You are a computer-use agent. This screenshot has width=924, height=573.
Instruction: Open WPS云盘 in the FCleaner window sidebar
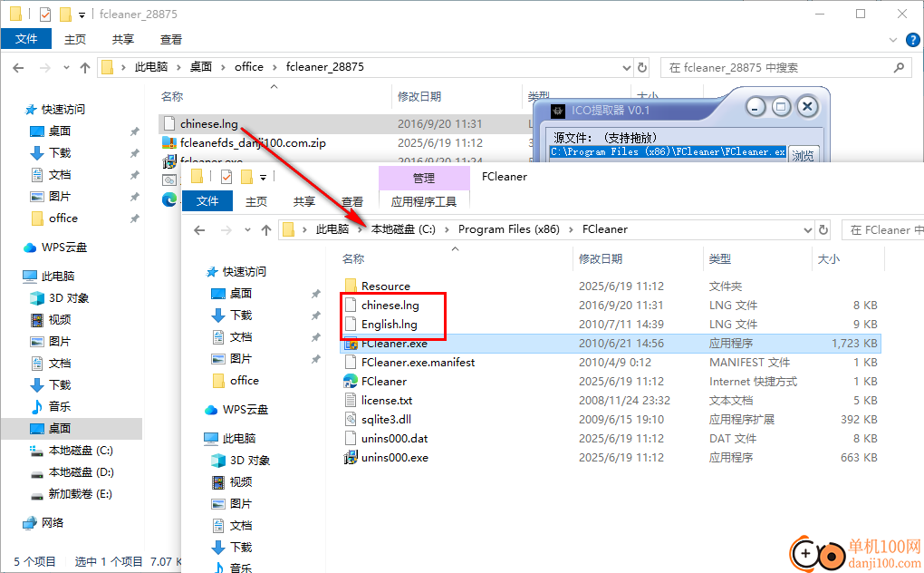pyautogui.click(x=245, y=410)
